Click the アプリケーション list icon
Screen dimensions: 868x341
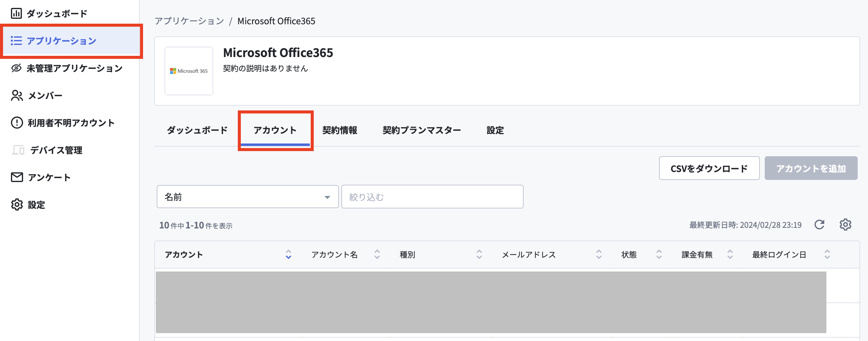click(x=16, y=41)
